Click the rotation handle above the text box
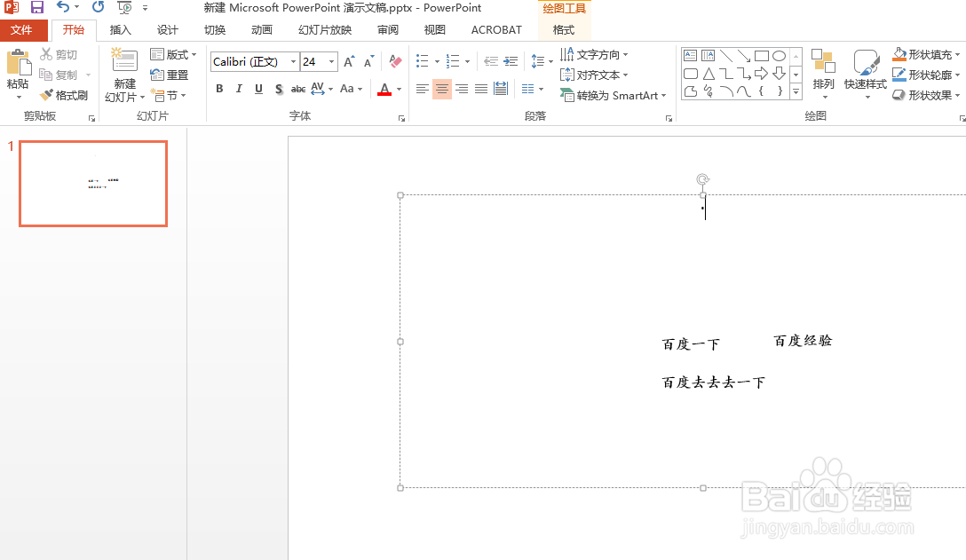966x560 pixels. coord(702,179)
